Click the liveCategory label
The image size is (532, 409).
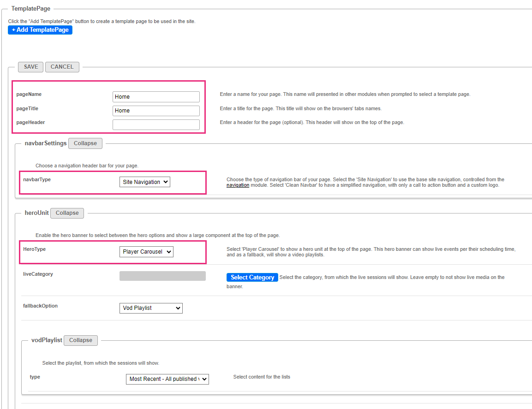38,274
